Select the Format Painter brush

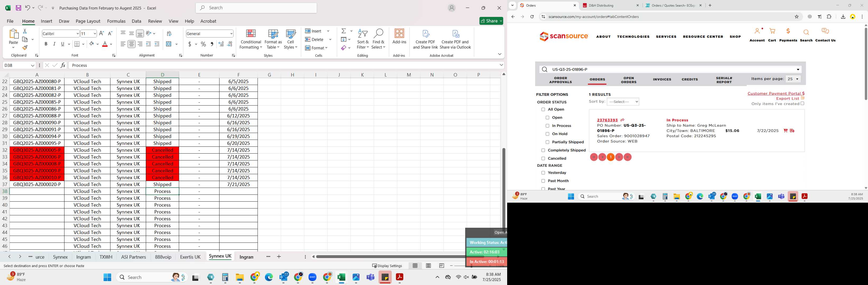25,48
